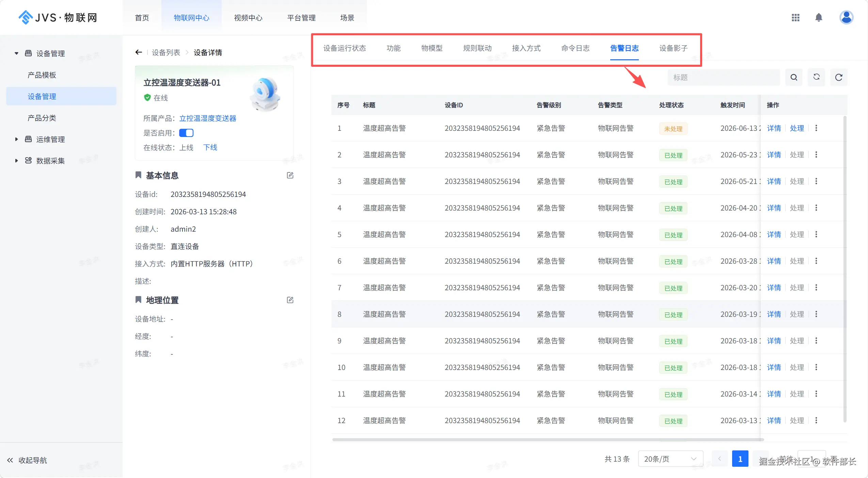Image resolution: width=868 pixels, height=478 pixels.
Task: Edit the 基本信息 section
Action: click(x=290, y=175)
